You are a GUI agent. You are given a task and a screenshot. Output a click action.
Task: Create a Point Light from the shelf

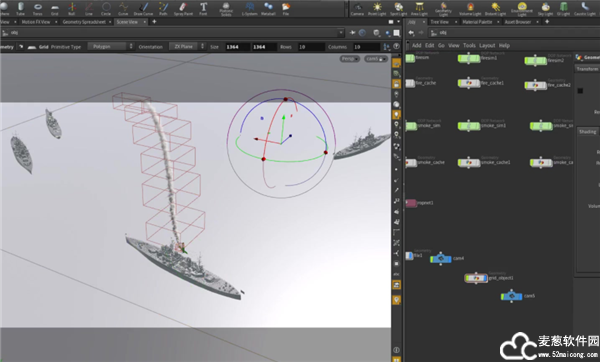pyautogui.click(x=377, y=8)
